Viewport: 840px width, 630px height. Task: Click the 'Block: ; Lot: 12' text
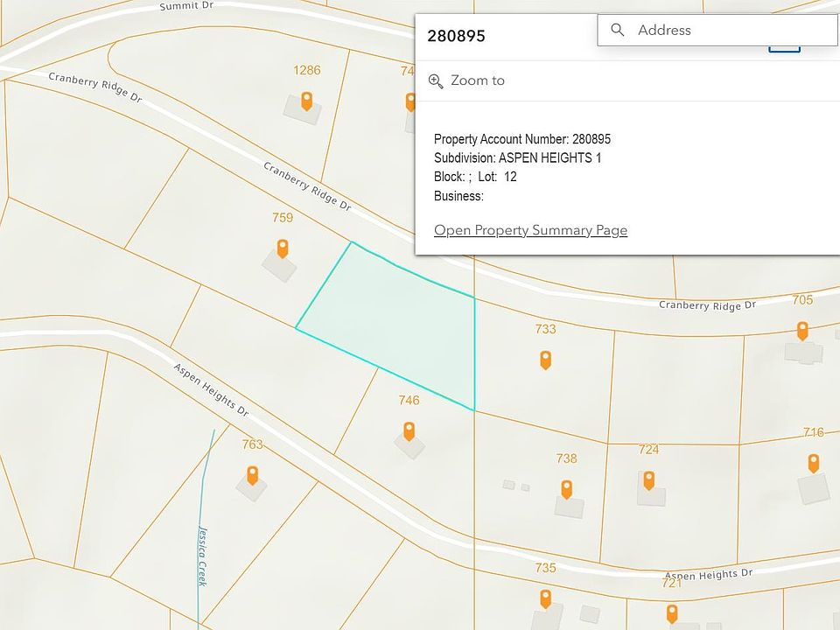(475, 177)
